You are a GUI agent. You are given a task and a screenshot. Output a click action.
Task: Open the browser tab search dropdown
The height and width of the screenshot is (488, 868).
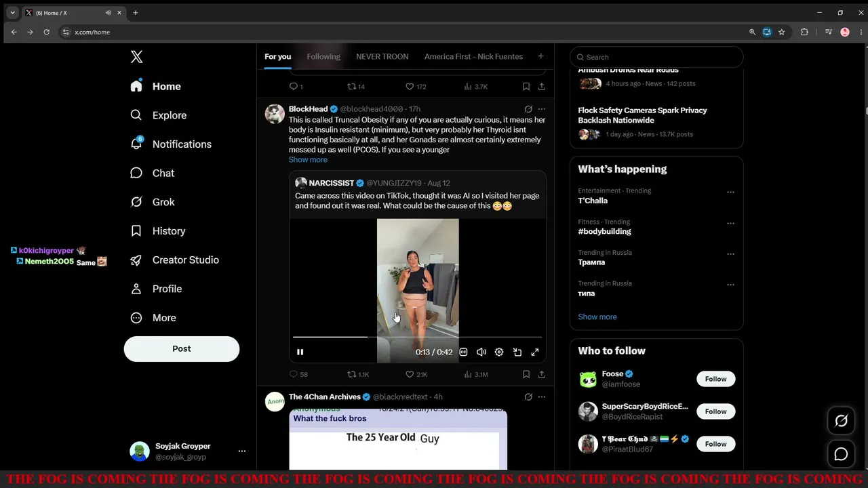pyautogui.click(x=12, y=13)
